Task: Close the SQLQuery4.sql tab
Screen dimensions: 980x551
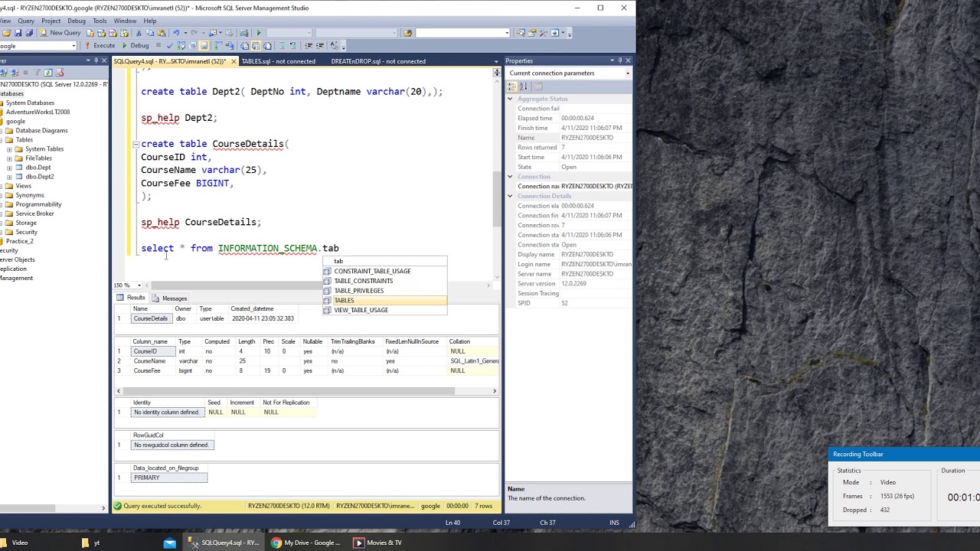Action: 232,61
